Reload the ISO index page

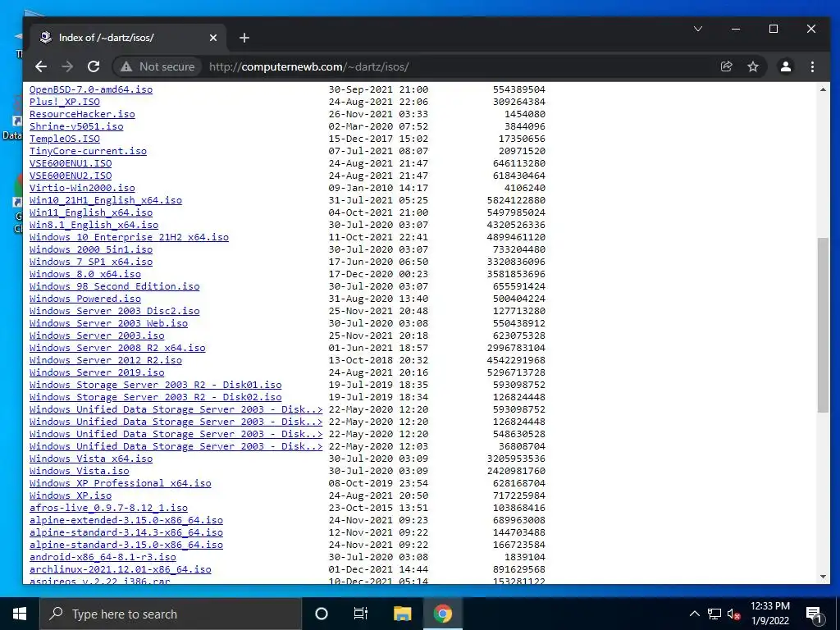94,66
